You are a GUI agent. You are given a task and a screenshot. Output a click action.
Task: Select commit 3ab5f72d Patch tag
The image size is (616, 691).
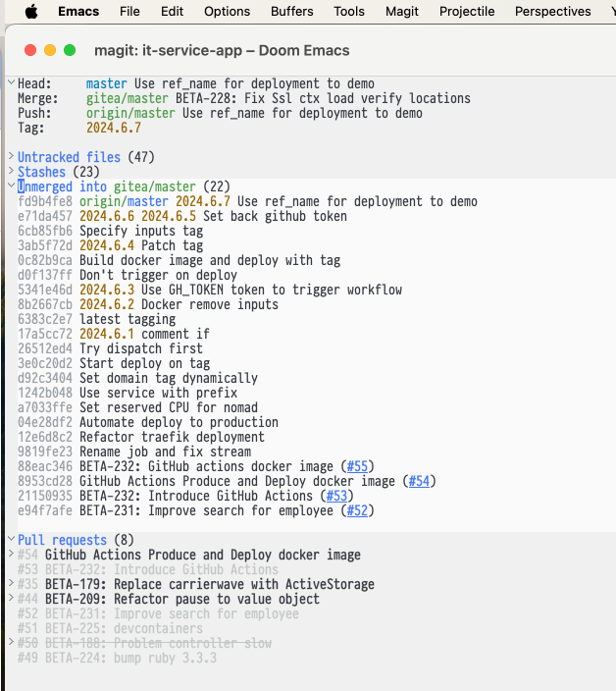(x=111, y=245)
